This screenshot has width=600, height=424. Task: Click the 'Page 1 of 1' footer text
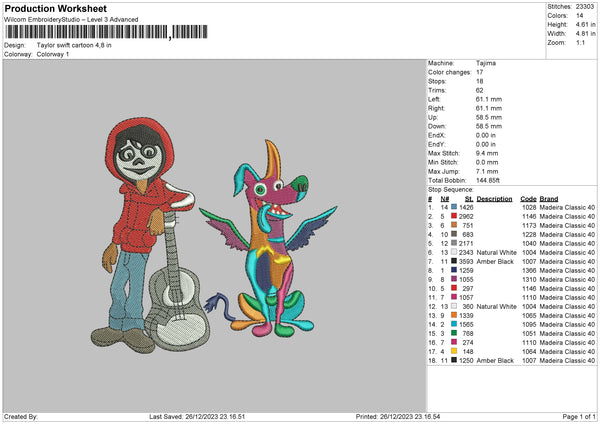579,416
